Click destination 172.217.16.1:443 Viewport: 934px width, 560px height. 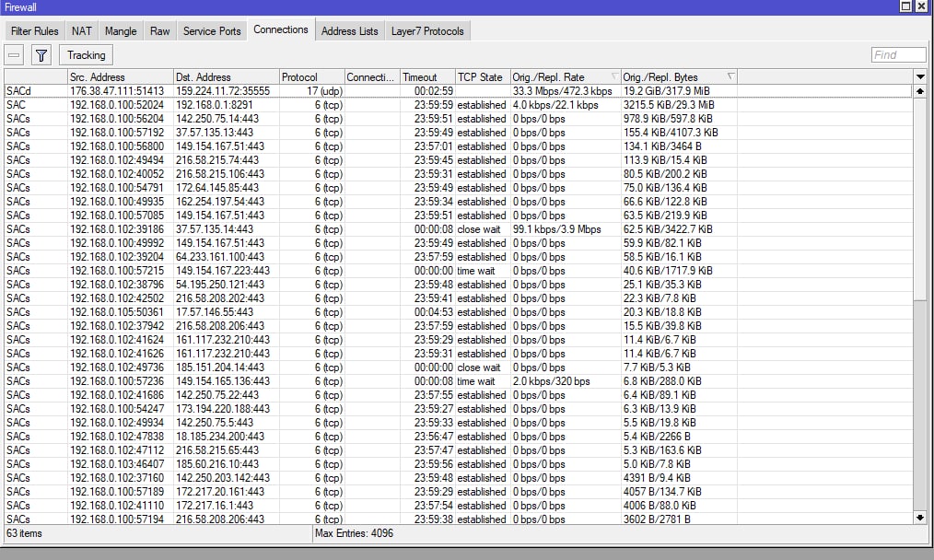point(214,505)
